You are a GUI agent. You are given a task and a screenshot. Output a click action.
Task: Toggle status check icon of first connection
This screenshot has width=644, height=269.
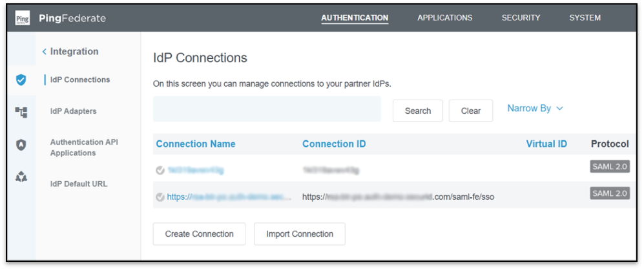tap(160, 170)
